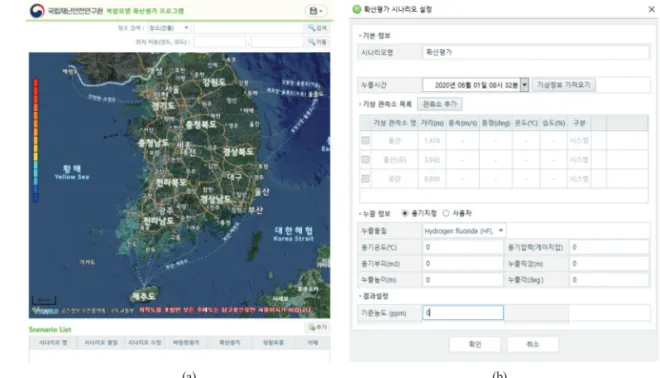
Task: Click the 추가 add scenario icon button
Action: point(317,327)
